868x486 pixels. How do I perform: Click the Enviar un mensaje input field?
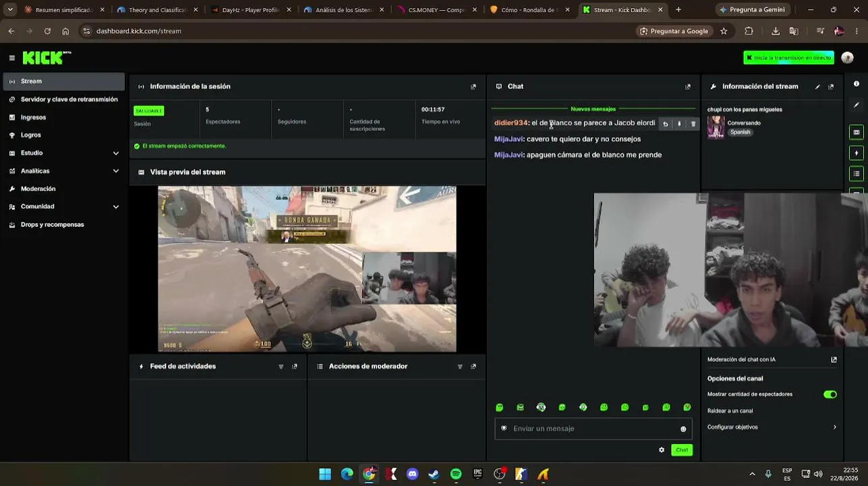(x=594, y=429)
